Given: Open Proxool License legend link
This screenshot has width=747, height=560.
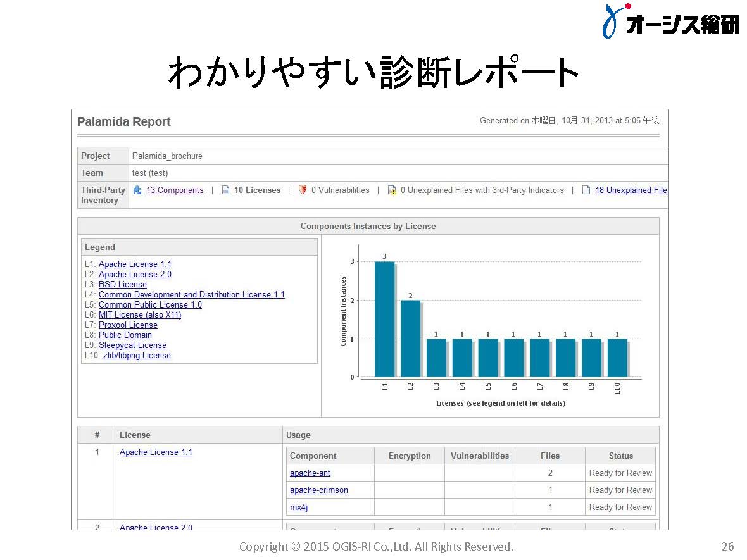Looking at the screenshot, I should tap(128, 325).
